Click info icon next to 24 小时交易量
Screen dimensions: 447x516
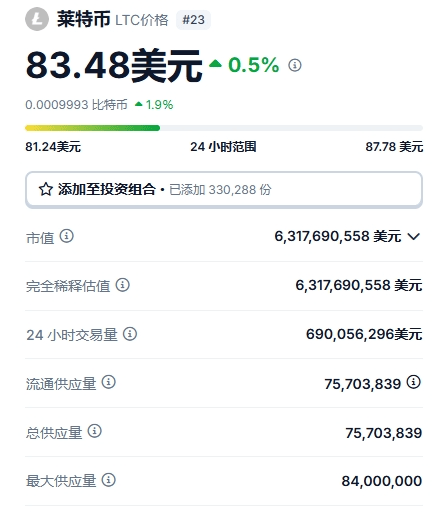click(130, 334)
